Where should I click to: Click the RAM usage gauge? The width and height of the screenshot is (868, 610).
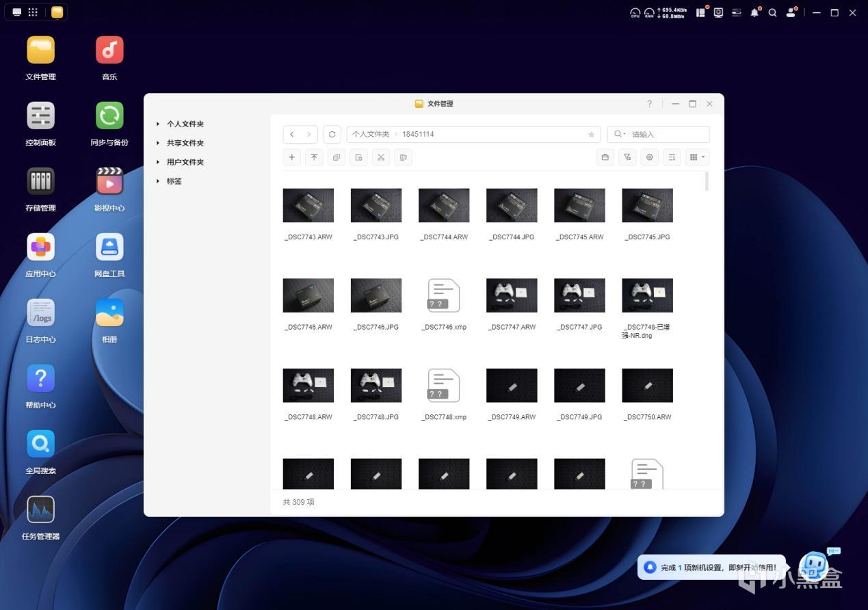(649, 12)
